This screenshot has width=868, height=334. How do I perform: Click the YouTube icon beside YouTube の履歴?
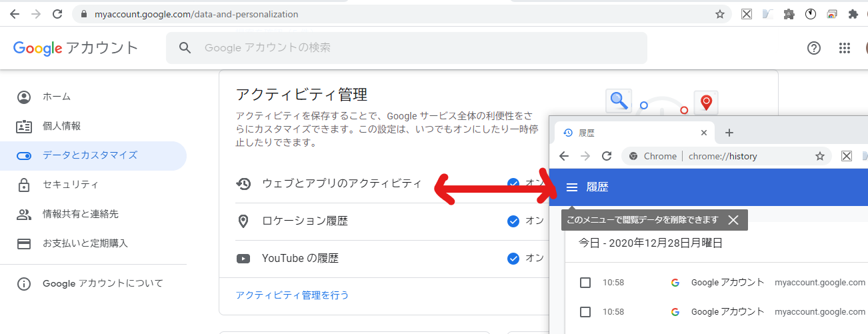[x=243, y=258]
